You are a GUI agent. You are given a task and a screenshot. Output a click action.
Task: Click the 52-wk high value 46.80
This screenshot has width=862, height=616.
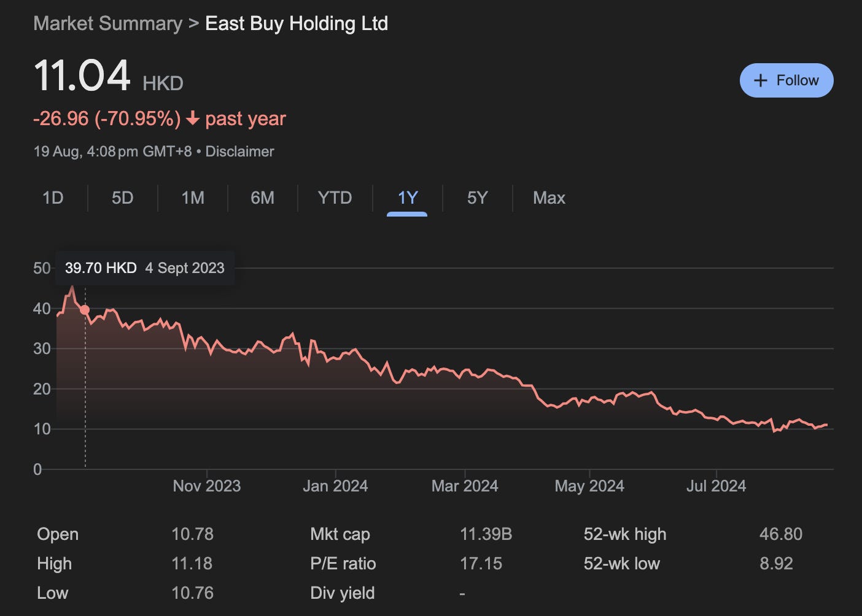tap(780, 534)
